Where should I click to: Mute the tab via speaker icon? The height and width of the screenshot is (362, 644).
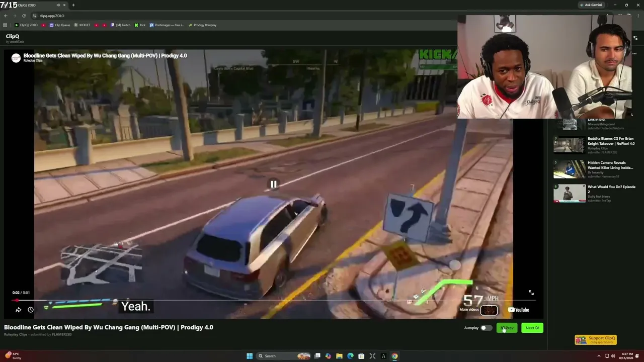[x=58, y=5]
